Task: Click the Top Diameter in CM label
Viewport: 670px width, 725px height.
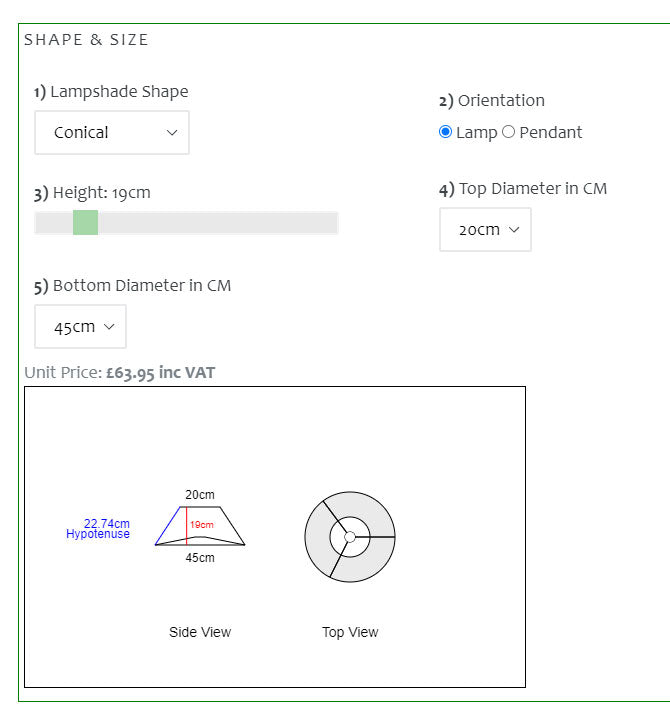Action: [523, 189]
